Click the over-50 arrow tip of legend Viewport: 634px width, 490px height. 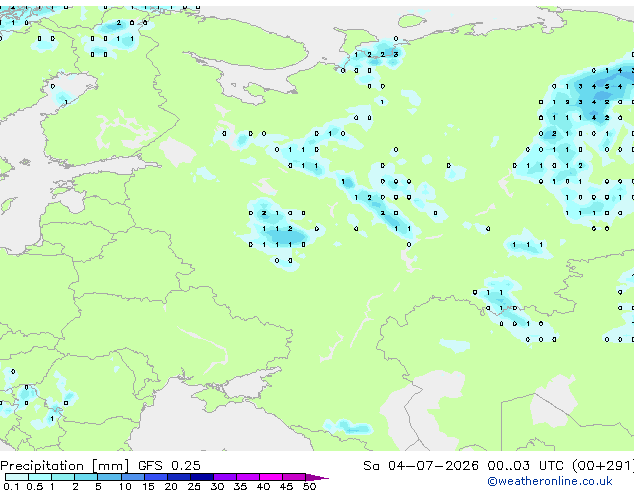[x=317, y=478]
